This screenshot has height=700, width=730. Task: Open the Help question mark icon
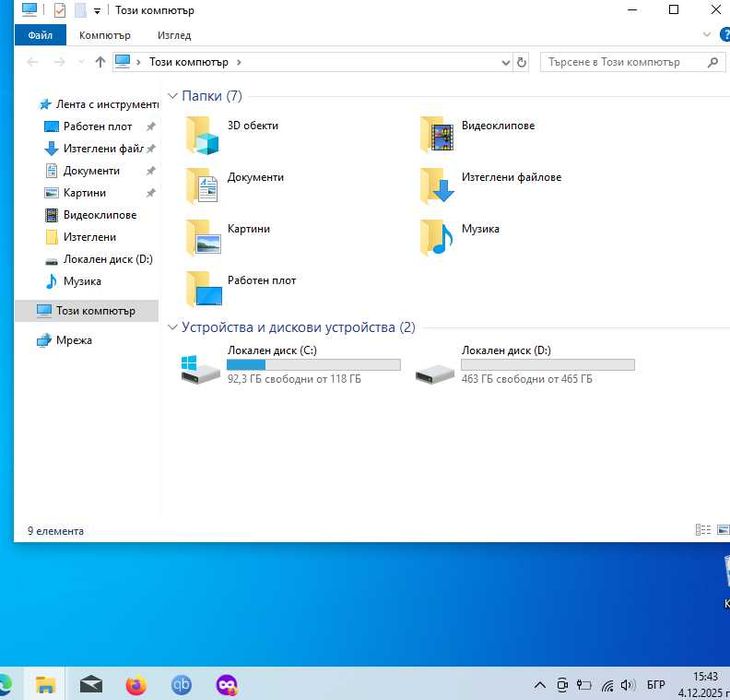[725, 35]
